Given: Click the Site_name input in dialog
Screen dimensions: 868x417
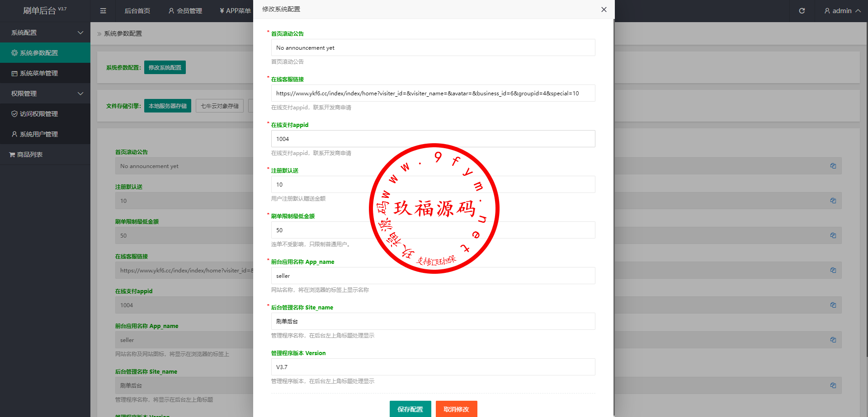Looking at the screenshot, I should tap(433, 321).
